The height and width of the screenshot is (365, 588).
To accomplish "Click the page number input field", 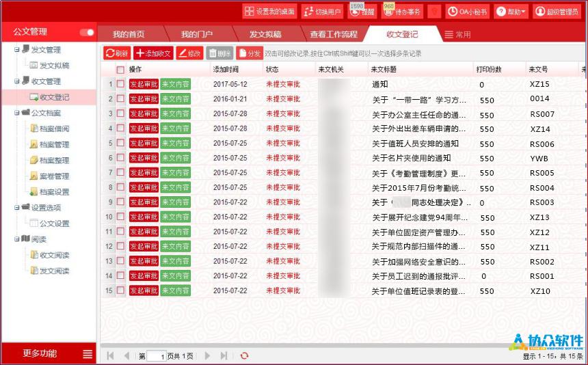I will 157,356.
